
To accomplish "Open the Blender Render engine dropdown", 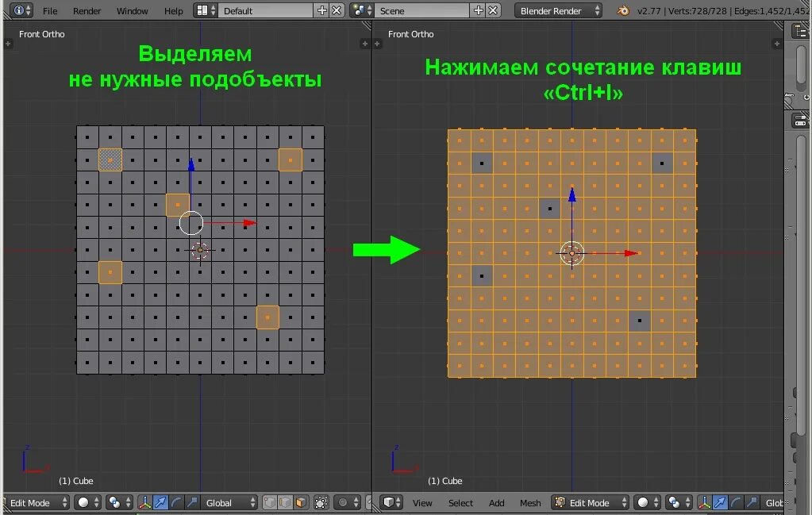I will tap(558, 10).
